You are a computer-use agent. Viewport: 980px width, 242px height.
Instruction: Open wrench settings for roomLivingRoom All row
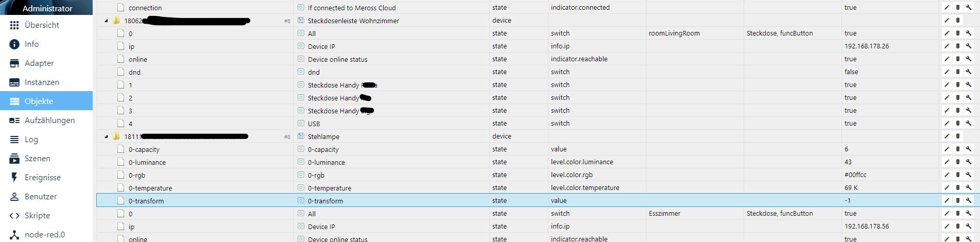point(969,33)
